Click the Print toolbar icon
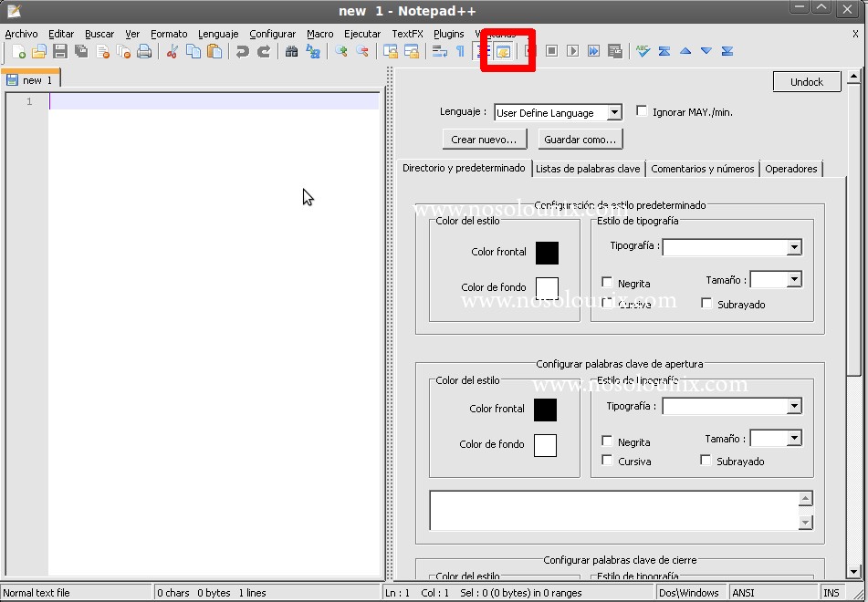 point(144,51)
